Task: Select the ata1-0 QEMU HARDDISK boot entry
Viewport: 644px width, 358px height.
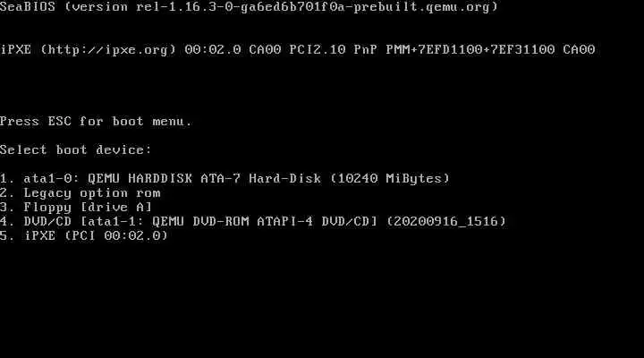Action: tap(225, 178)
